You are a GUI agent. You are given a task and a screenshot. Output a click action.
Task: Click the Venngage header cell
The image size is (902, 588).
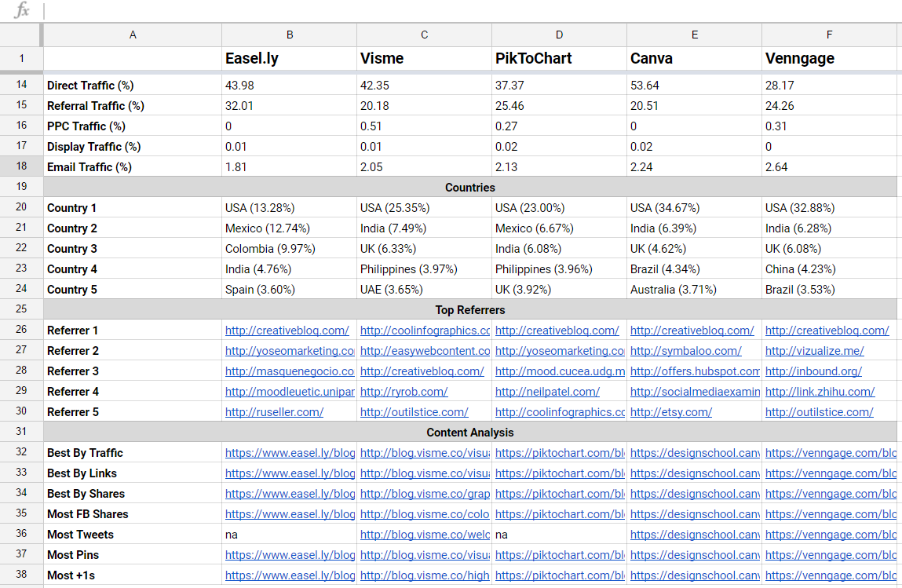click(x=829, y=58)
